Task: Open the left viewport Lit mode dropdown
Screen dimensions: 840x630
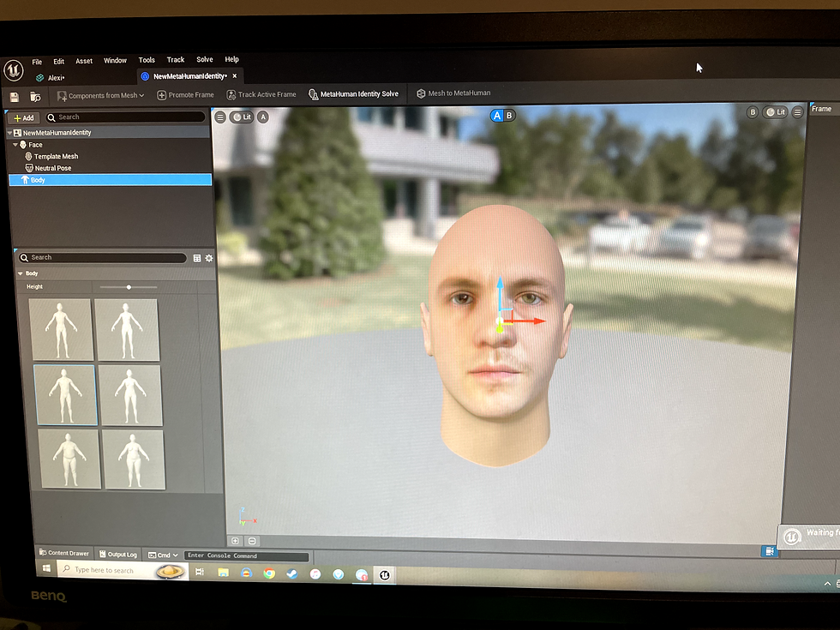Action: (241, 117)
